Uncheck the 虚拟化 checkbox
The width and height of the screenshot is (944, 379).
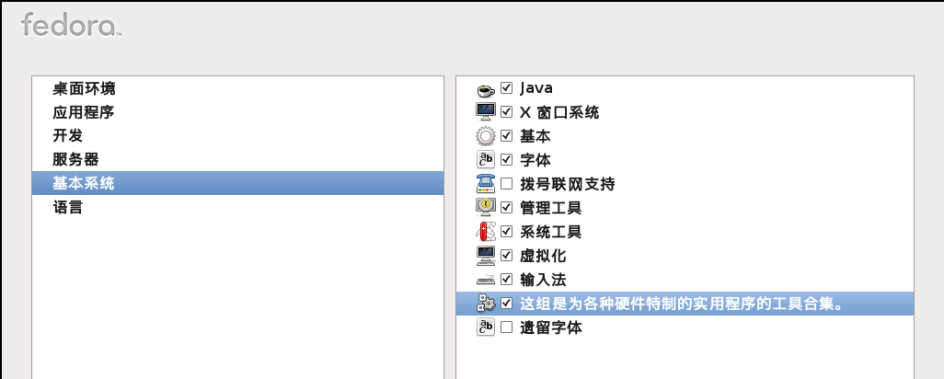pyautogui.click(x=506, y=256)
